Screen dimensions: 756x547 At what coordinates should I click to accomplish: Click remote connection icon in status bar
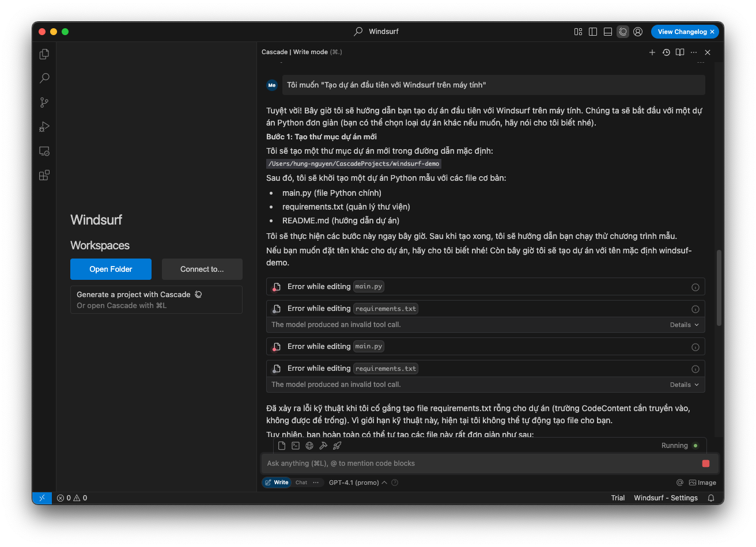pos(42,498)
